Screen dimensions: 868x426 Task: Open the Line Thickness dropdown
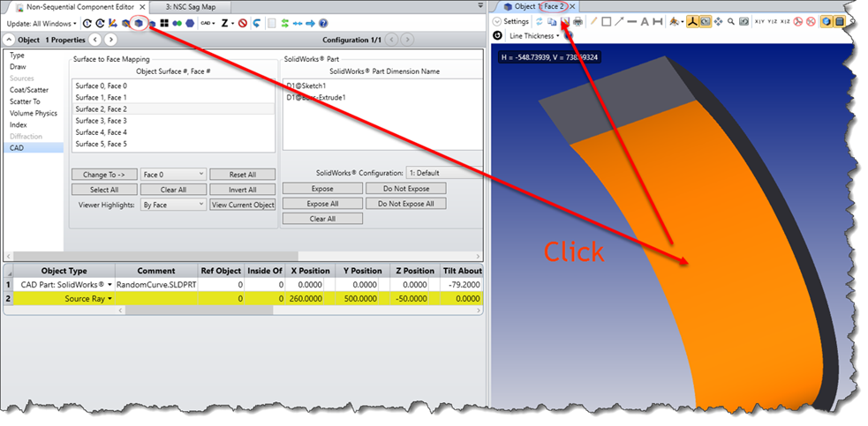point(534,36)
